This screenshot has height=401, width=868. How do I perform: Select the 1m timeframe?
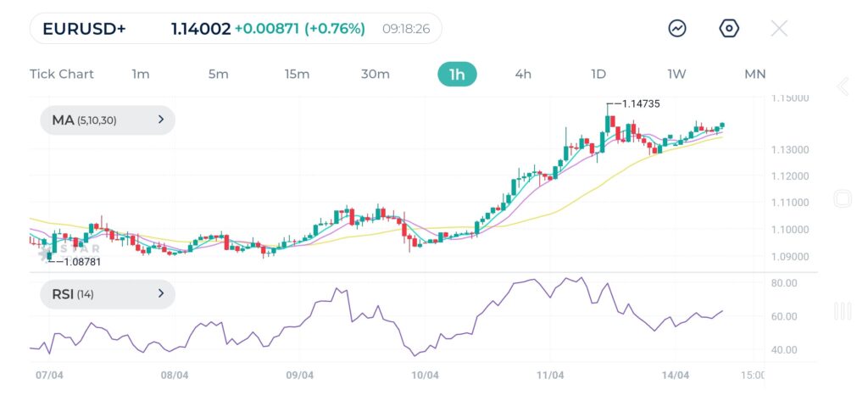[141, 74]
